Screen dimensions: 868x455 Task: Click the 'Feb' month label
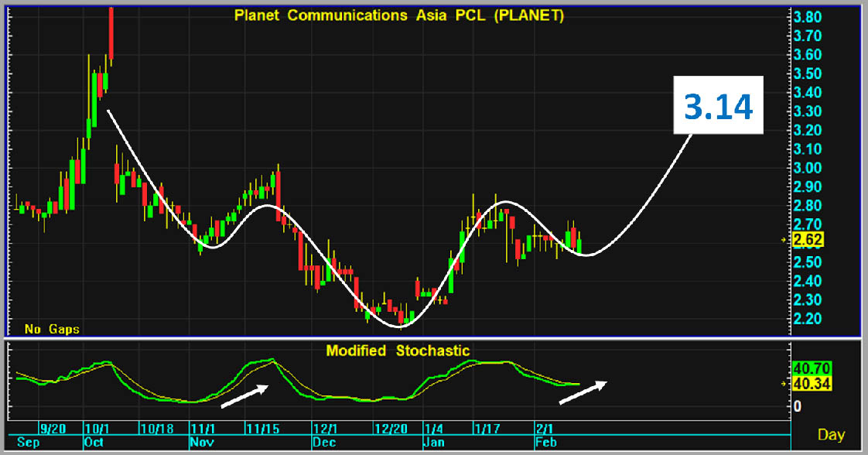[x=546, y=443]
